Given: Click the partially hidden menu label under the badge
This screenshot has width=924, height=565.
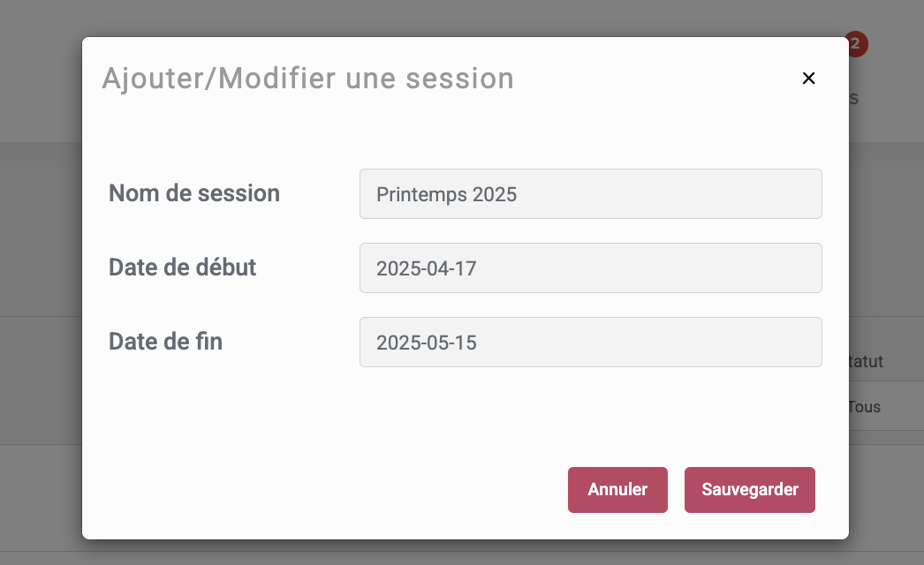Looking at the screenshot, I should click(854, 98).
